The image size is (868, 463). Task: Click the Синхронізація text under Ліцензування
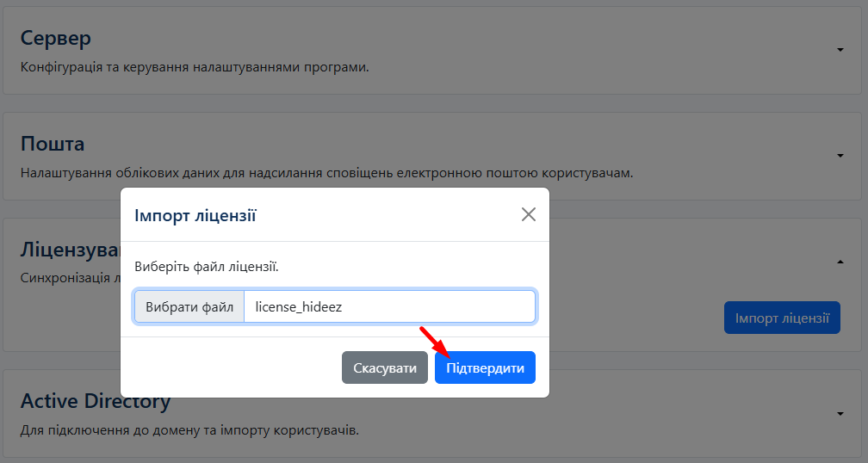69,278
